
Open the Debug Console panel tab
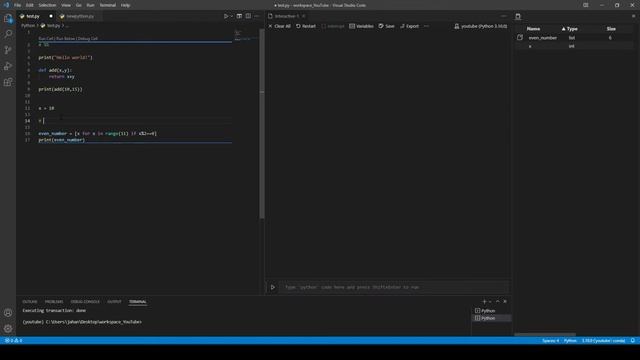pos(85,302)
